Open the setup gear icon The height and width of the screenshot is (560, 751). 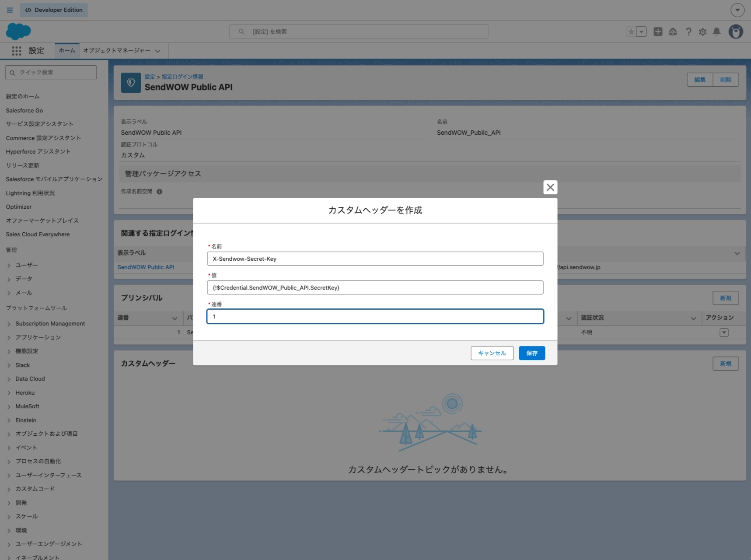pyautogui.click(x=702, y=31)
